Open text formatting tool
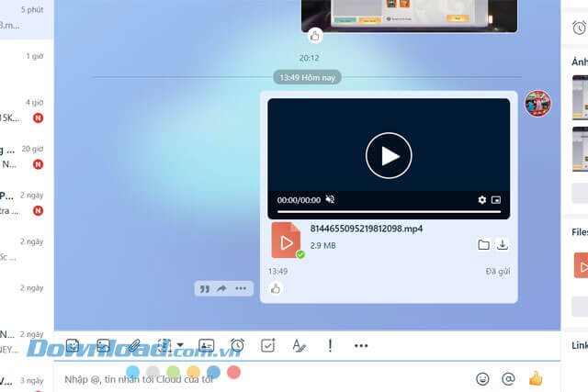The width and height of the screenshot is (588, 392). [x=299, y=345]
